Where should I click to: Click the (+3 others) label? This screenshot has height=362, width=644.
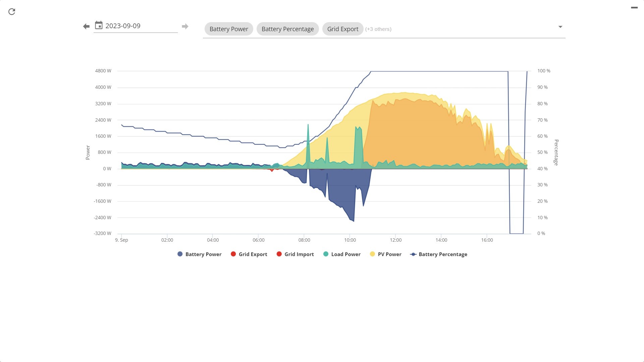378,29
